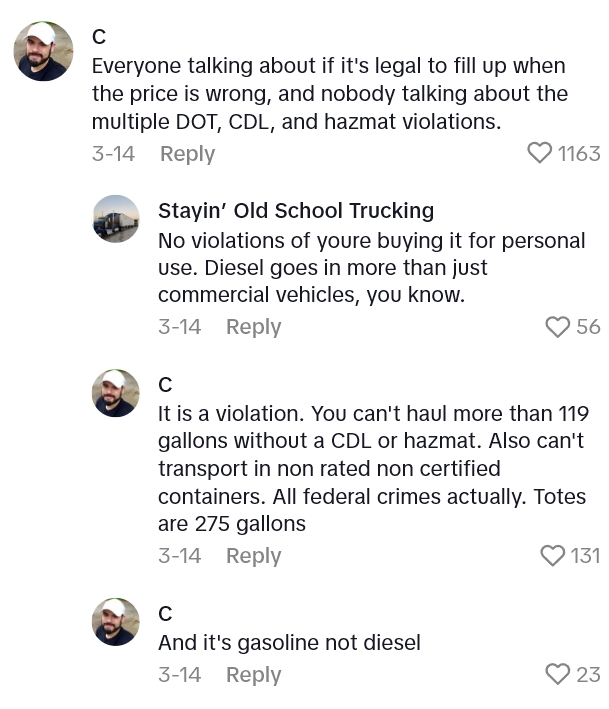The width and height of the screenshot is (609, 709).
Task: Open the top commenter's profile picture
Action: tap(43, 51)
